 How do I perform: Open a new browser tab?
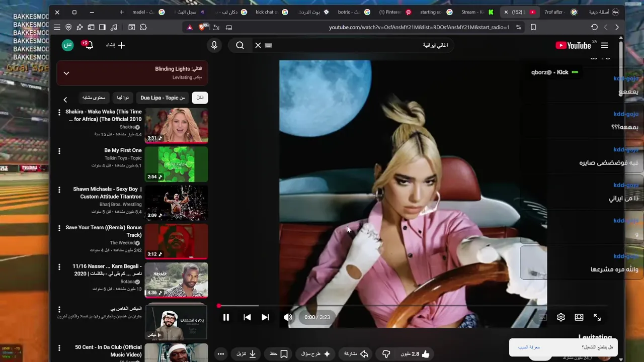click(x=121, y=12)
